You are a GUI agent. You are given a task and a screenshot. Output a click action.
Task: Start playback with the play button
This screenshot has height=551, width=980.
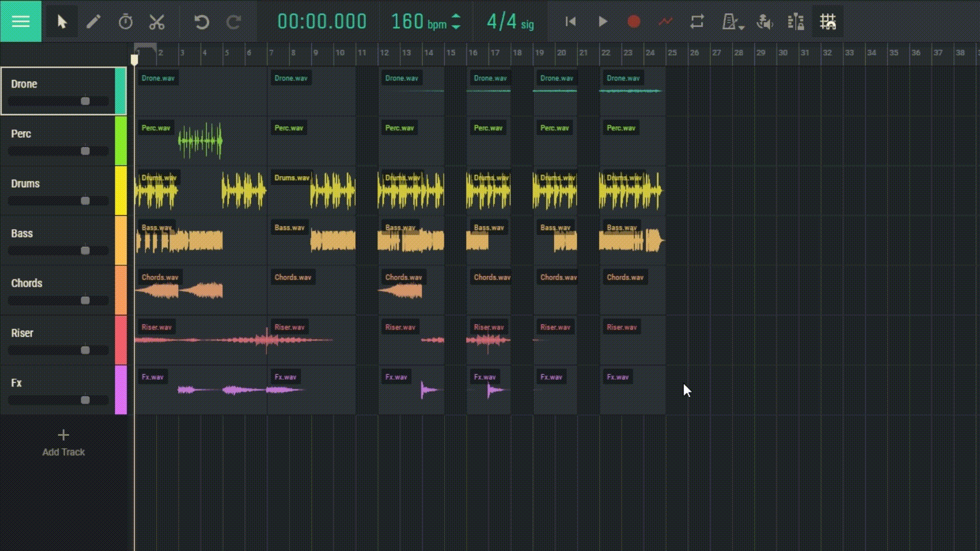coord(602,22)
